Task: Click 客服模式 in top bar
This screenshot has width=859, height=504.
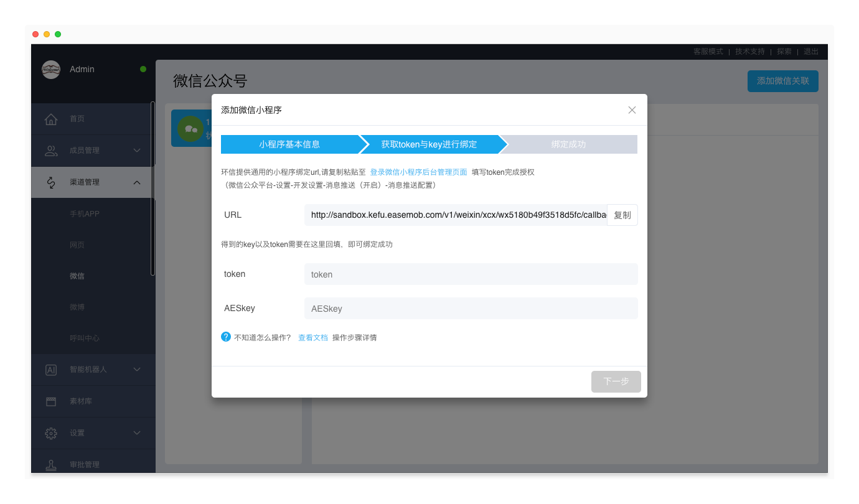Action: coord(708,52)
